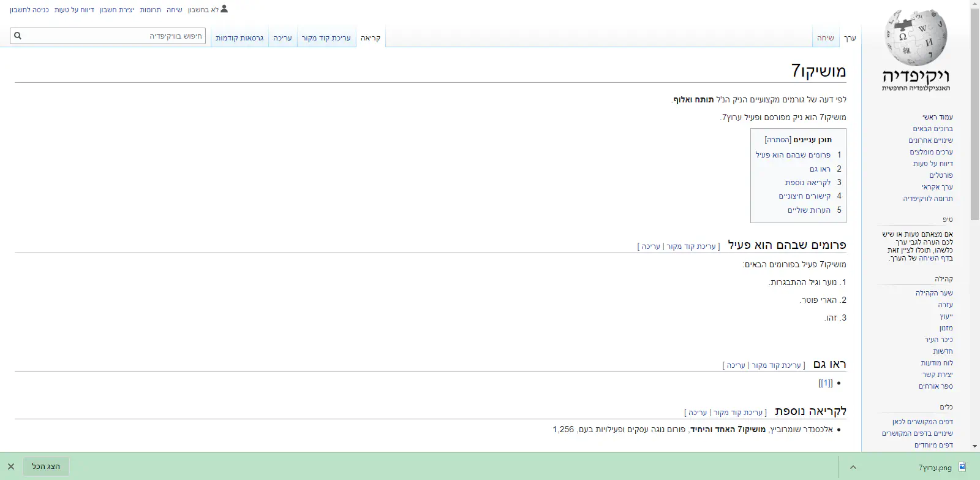Select the עריכת קוד מקור tab
The width and height of the screenshot is (980, 480).
click(326, 38)
